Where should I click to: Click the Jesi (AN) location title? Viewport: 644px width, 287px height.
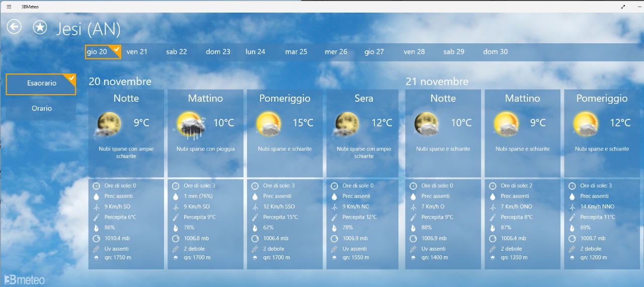[89, 29]
